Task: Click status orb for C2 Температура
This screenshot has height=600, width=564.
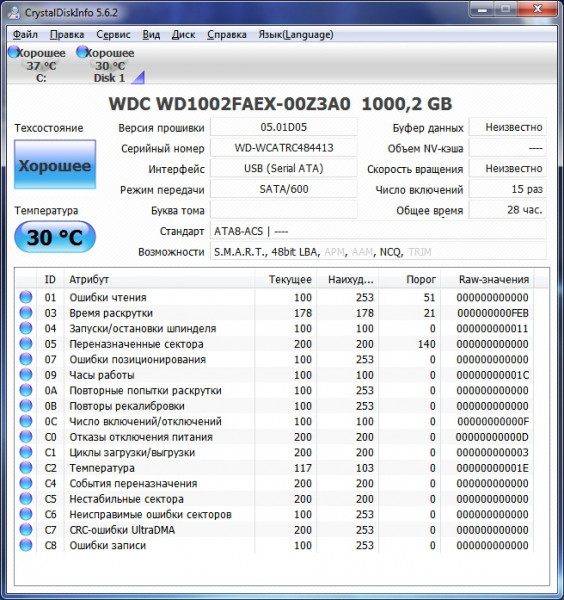Action: (26, 468)
